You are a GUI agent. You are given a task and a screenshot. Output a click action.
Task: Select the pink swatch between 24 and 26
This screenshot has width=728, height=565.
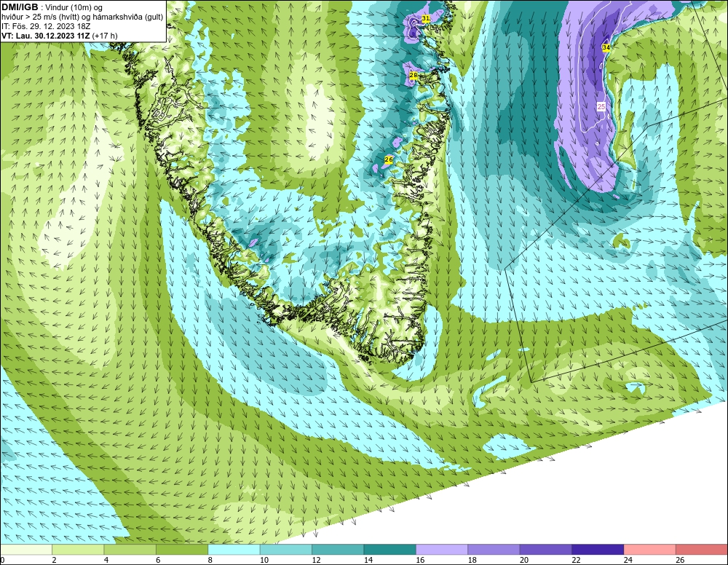pos(650,550)
